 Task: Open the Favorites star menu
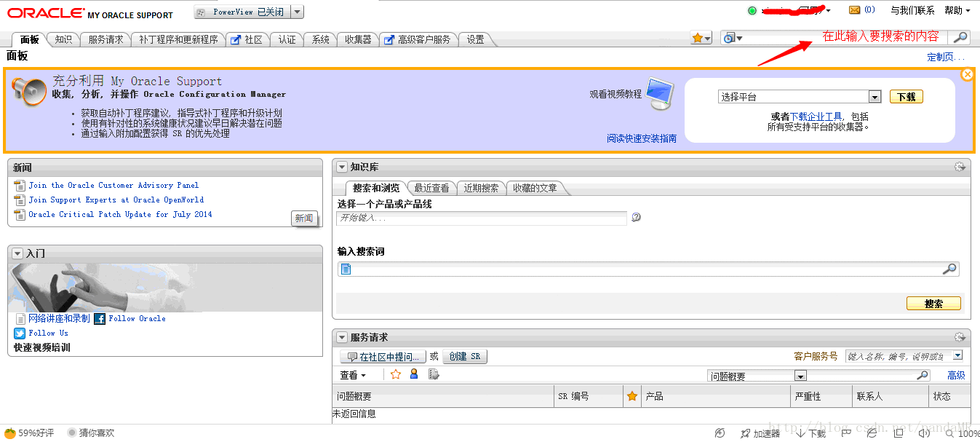point(701,38)
